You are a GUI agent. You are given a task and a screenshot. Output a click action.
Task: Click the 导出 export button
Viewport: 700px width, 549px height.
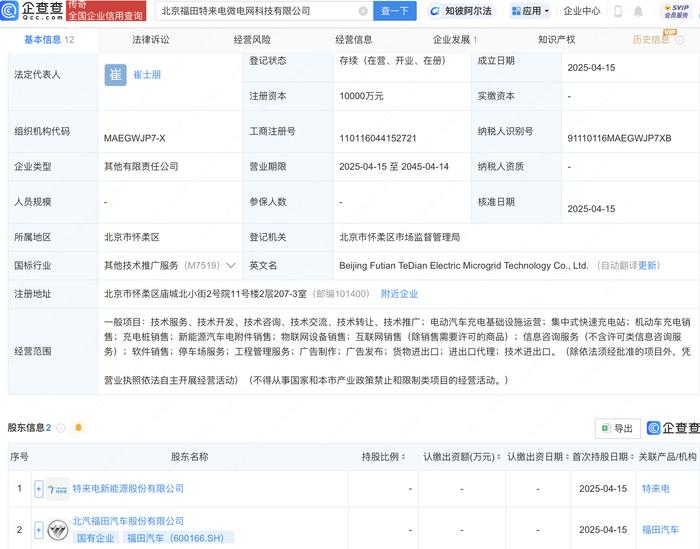tap(618, 428)
